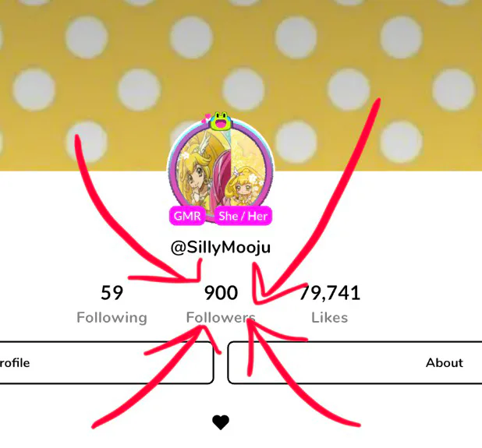The width and height of the screenshot is (482, 448).
Task: Select the She / Her pronoun badge
Action: [243, 216]
